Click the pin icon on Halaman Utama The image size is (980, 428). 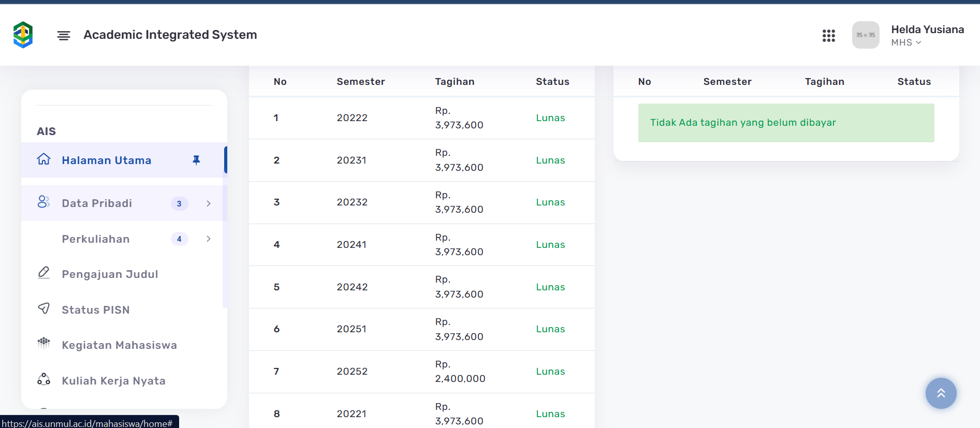[x=196, y=160]
